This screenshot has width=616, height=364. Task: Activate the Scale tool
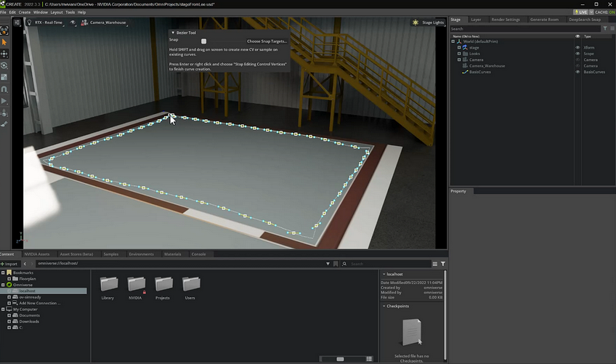point(4,77)
